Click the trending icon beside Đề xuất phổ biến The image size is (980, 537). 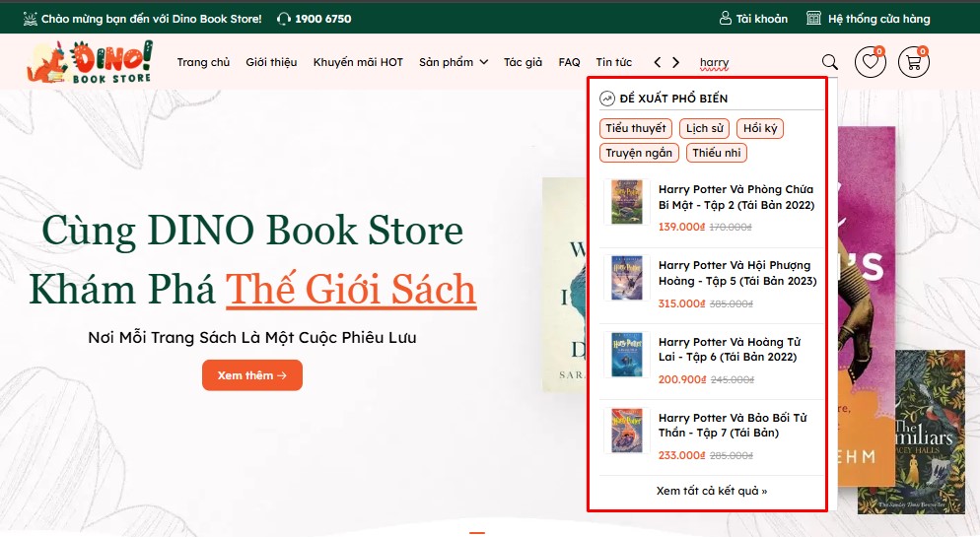click(x=607, y=98)
